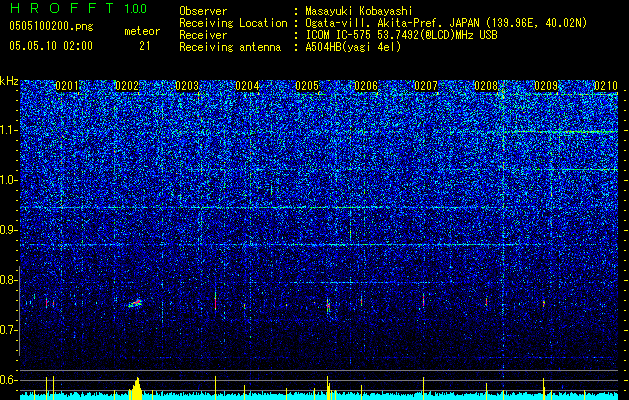Click the 'Observer' field label
The width and height of the screenshot is (629, 400).
tap(203, 11)
